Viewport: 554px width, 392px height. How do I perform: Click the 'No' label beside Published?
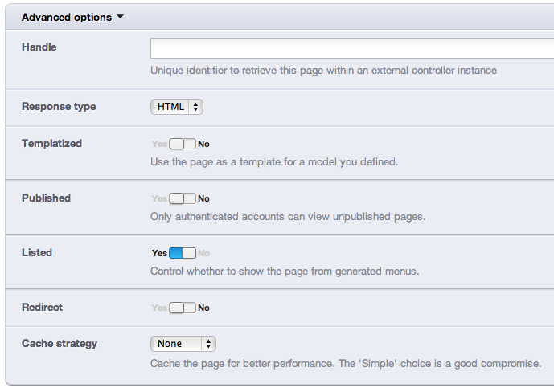coord(203,198)
